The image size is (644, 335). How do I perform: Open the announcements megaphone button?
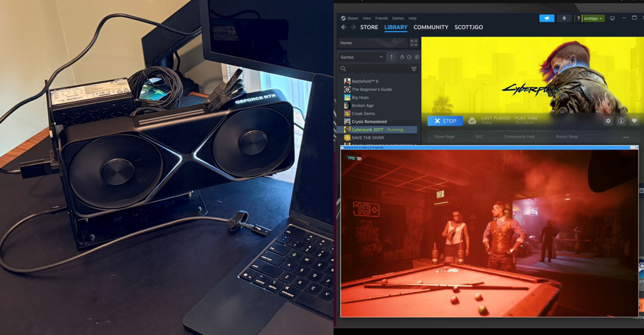pyautogui.click(x=547, y=18)
